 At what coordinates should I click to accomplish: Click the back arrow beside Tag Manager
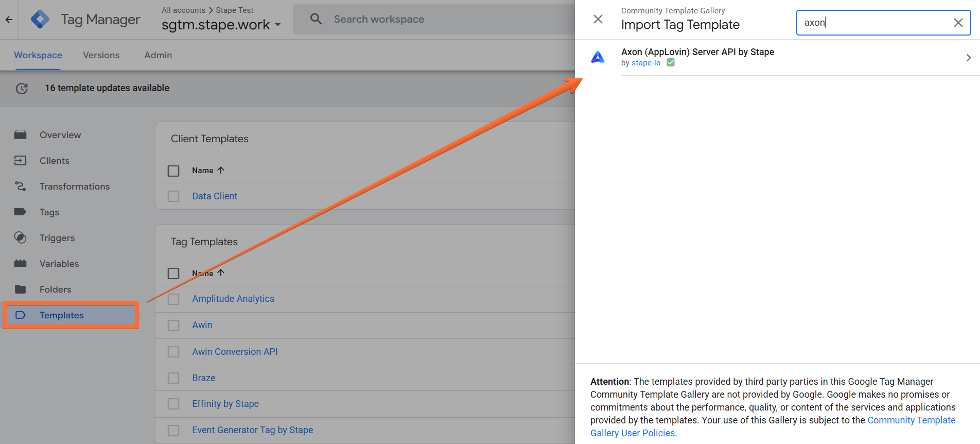(9, 20)
